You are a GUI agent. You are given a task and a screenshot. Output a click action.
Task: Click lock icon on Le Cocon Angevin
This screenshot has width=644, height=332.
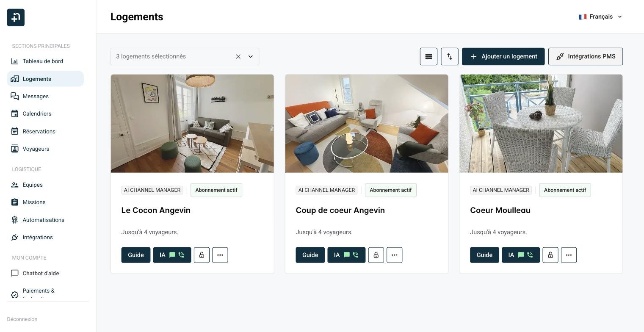[202, 255]
